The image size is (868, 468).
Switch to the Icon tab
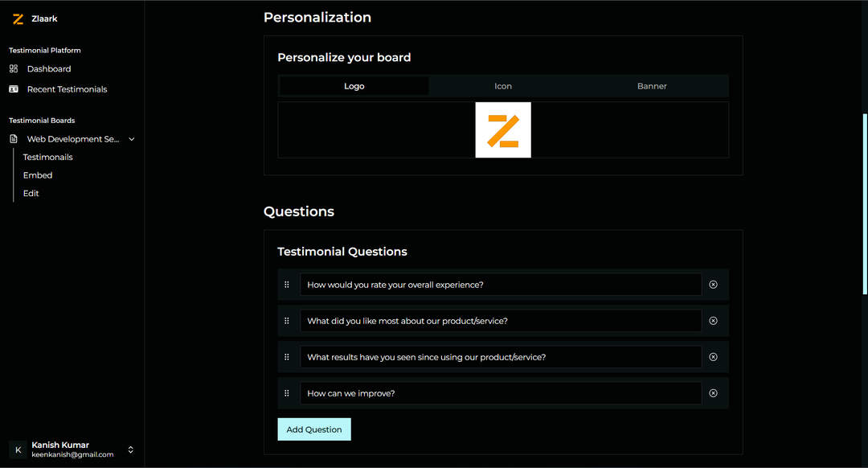(x=503, y=85)
